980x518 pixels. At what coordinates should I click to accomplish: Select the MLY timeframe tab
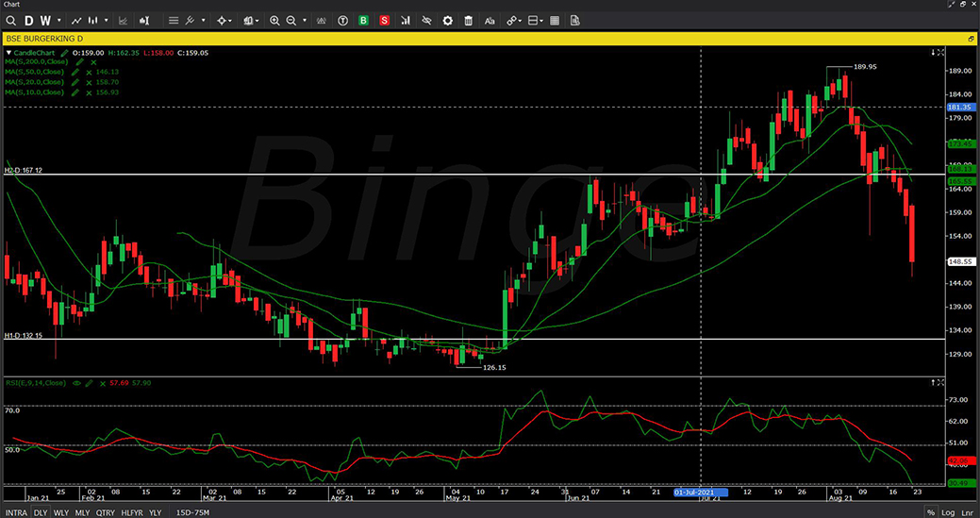(82, 513)
